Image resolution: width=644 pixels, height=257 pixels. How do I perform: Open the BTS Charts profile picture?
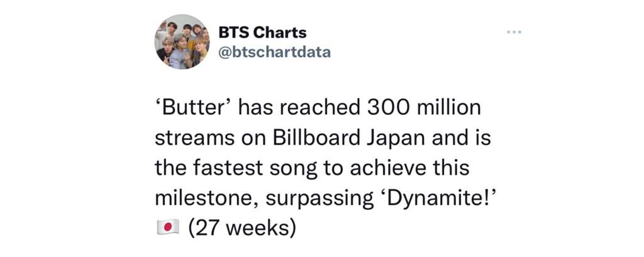pyautogui.click(x=182, y=41)
